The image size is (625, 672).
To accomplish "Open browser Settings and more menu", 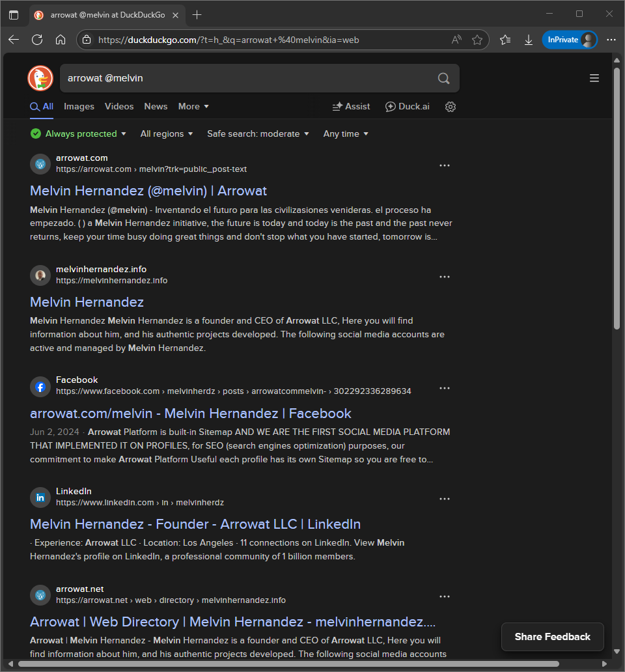I will tap(611, 40).
